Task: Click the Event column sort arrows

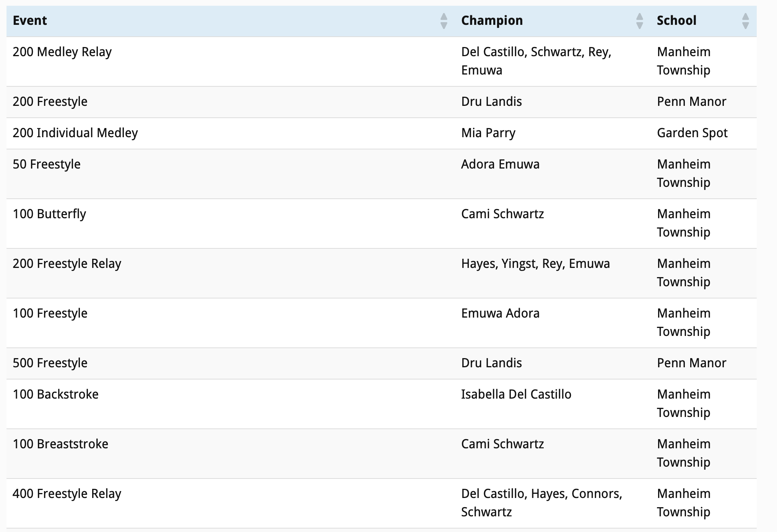Action: (444, 21)
